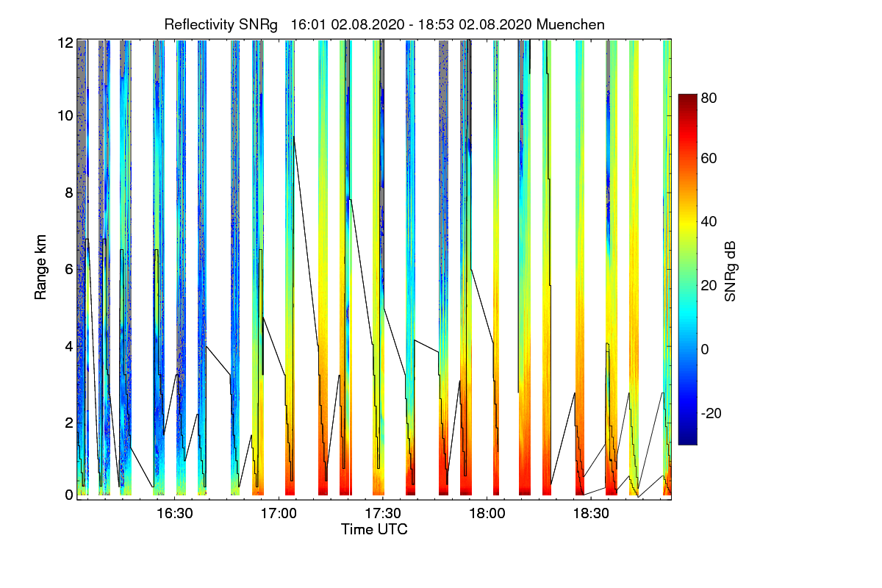
Task: Click the dark blue bottom of colorbar
Action: coord(686,440)
